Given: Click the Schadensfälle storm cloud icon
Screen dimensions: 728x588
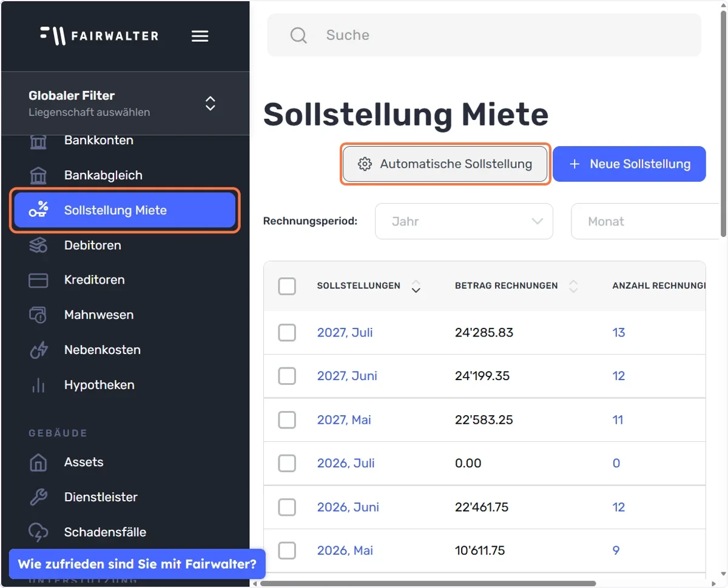Looking at the screenshot, I should click(38, 532).
